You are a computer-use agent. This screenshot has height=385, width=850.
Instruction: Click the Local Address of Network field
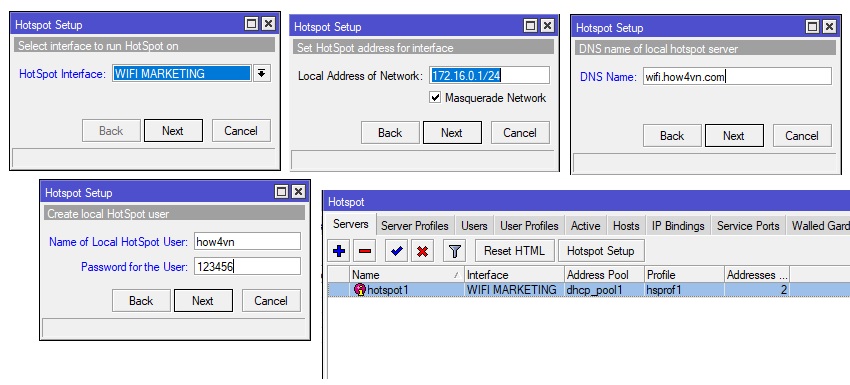(490, 75)
